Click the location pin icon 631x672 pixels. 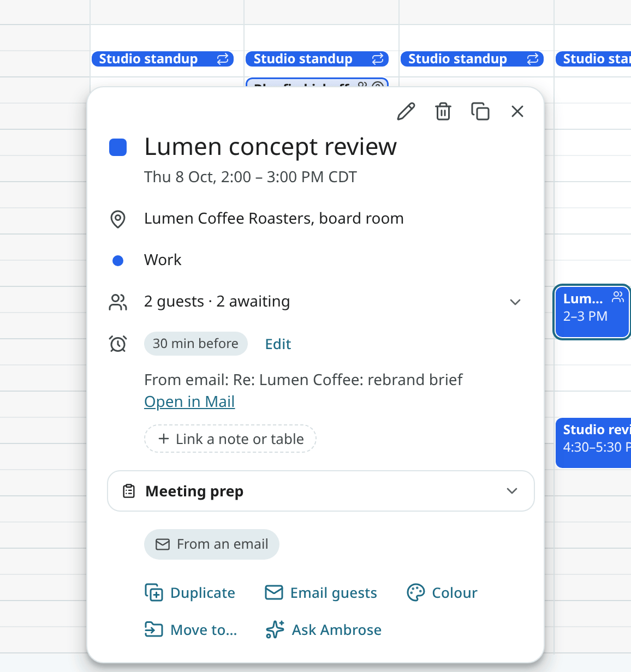118,219
